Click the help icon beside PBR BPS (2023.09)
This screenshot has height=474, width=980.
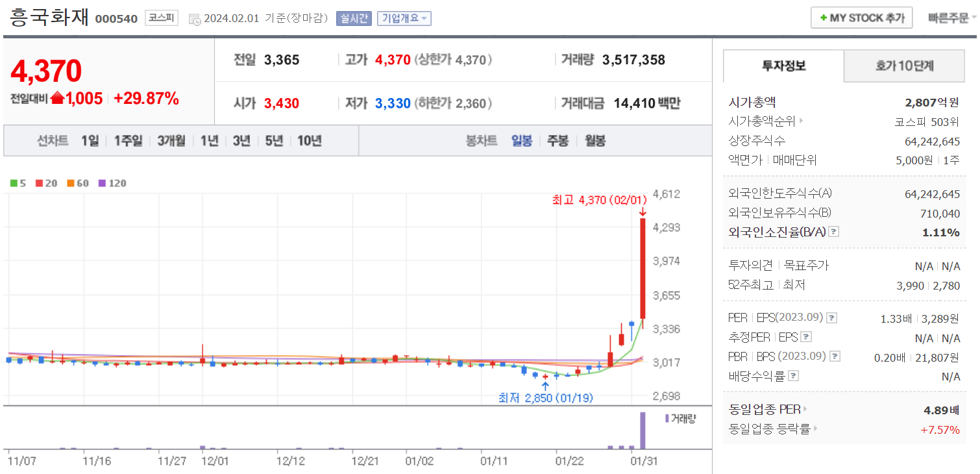point(835,356)
